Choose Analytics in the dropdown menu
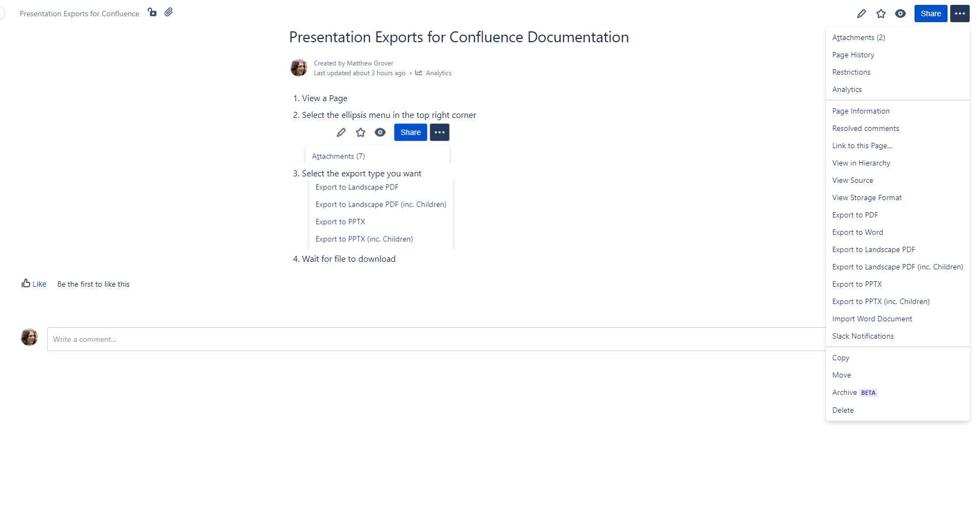980x515 pixels. click(897, 89)
